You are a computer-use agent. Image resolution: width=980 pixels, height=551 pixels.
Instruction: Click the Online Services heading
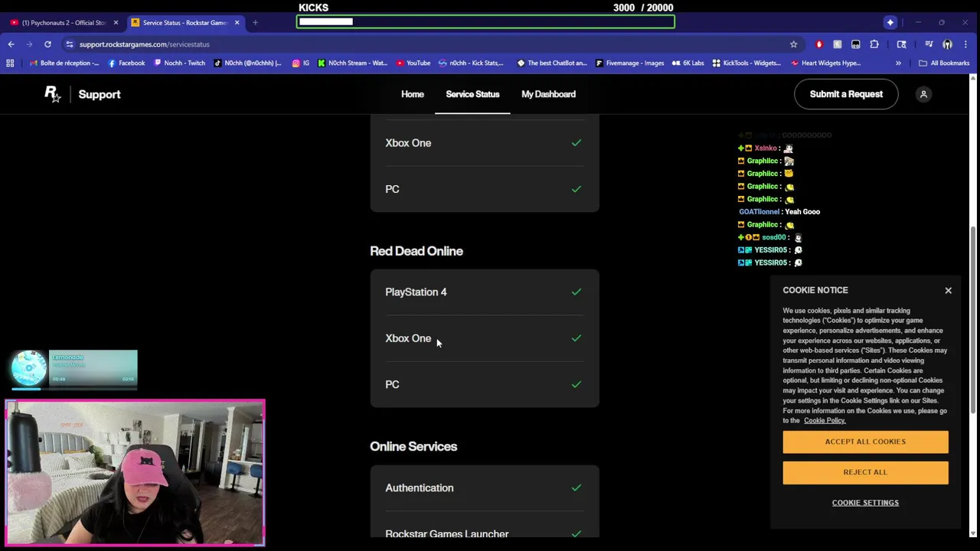(413, 447)
